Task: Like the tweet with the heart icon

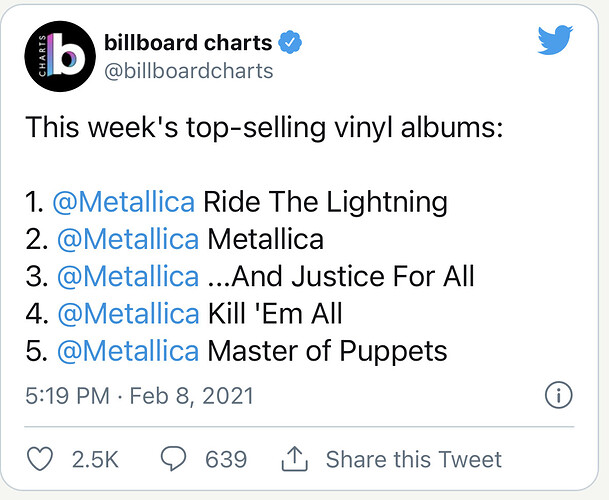Action: (x=40, y=459)
